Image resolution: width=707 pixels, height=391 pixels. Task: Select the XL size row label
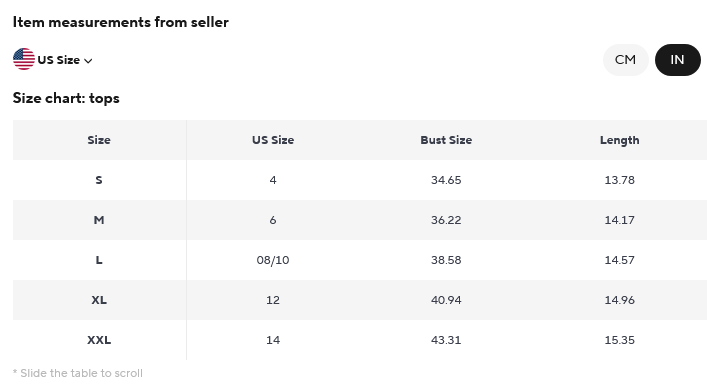point(99,300)
